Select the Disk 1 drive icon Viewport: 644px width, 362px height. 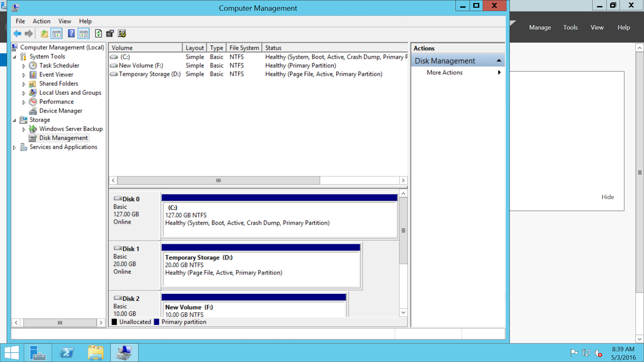coord(118,248)
